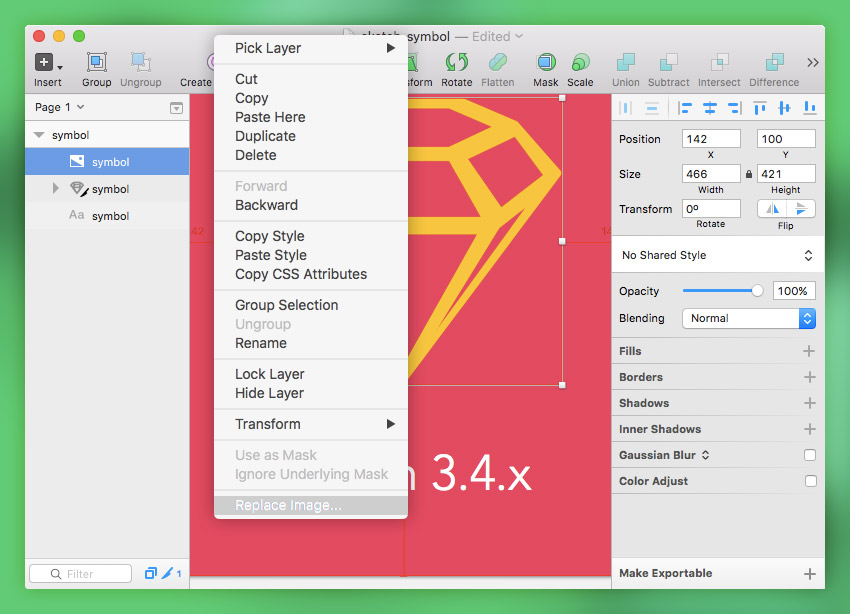Open the Insert tool in the toolbar

tap(46, 63)
